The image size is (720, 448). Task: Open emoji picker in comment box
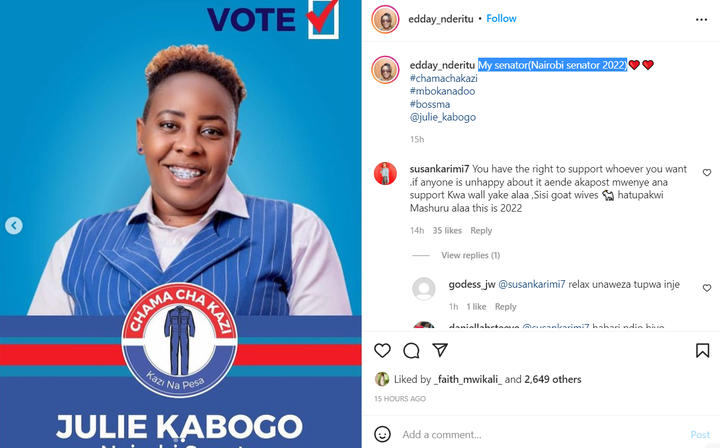click(382, 434)
